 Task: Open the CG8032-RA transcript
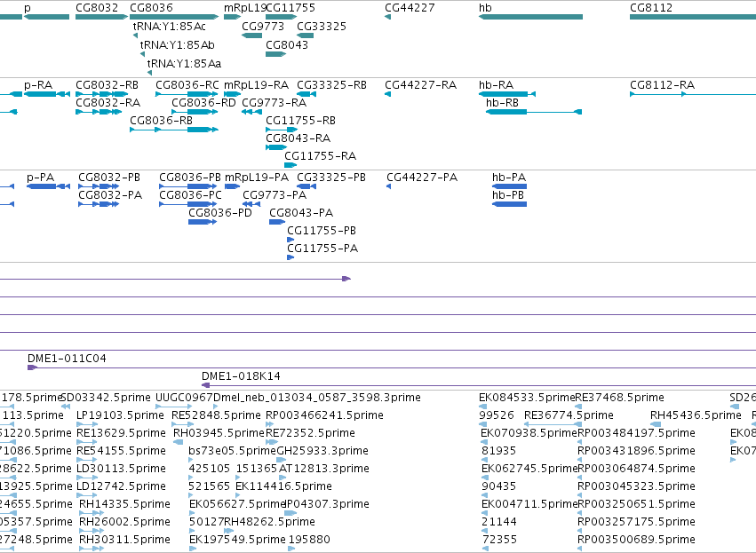click(108, 103)
